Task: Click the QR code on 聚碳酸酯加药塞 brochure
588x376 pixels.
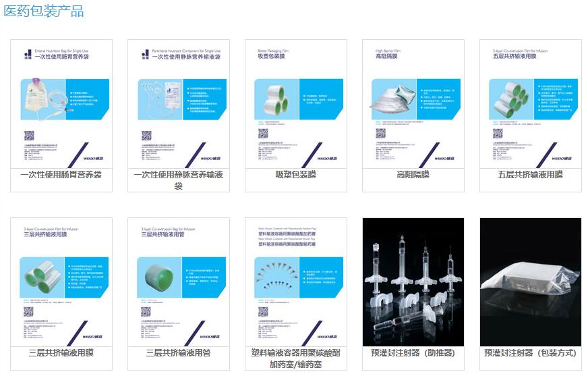Action: (x=263, y=311)
